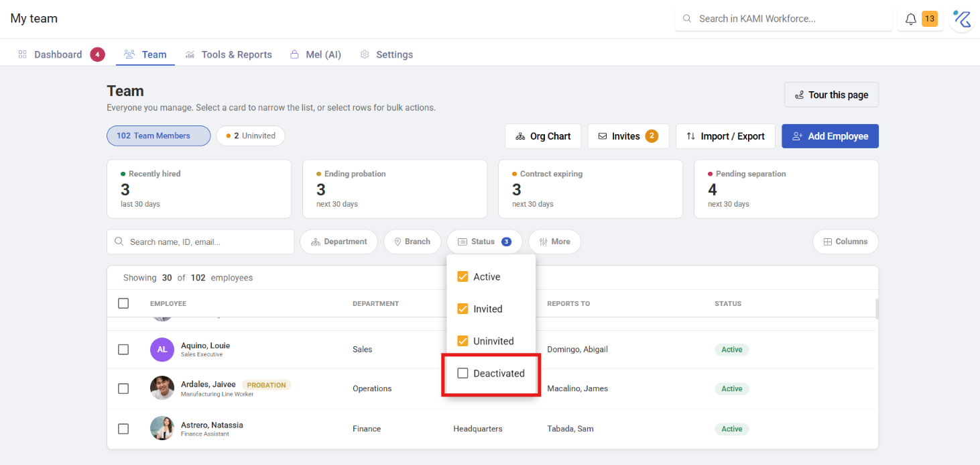
Task: Check the Deactivated status filter
Action: coord(463,373)
